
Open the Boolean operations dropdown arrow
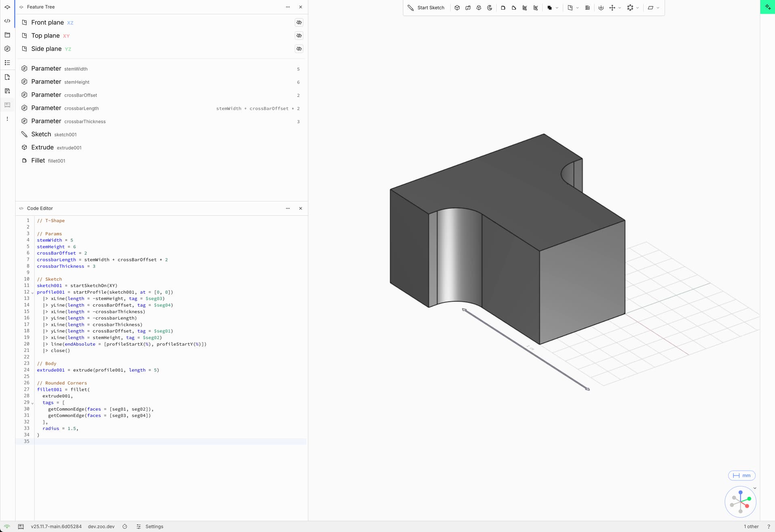(557, 8)
